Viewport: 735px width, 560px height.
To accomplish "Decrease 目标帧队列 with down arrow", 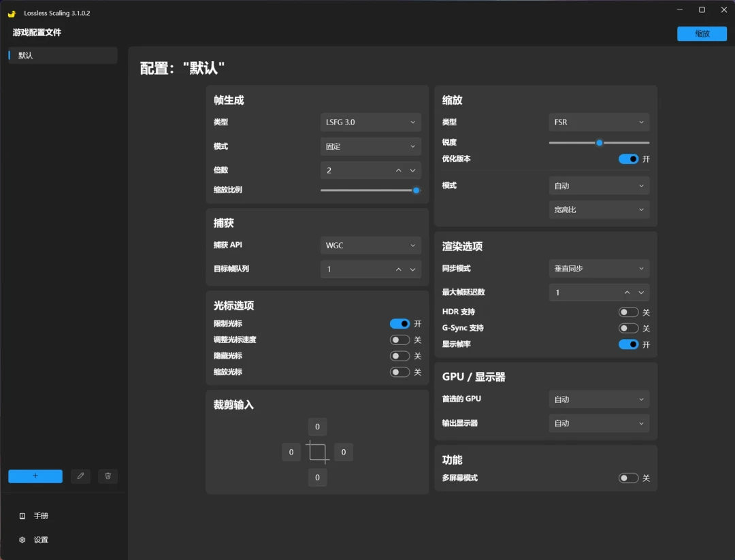I will pos(412,269).
